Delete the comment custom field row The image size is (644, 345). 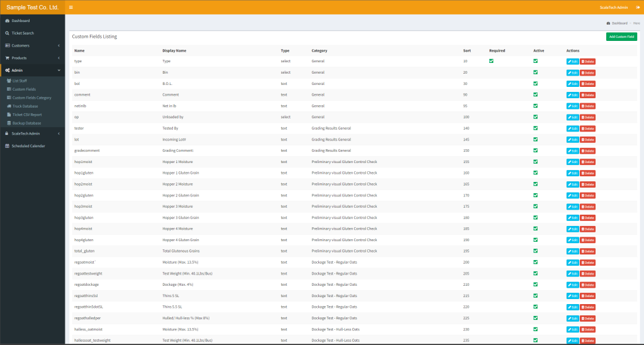click(587, 95)
